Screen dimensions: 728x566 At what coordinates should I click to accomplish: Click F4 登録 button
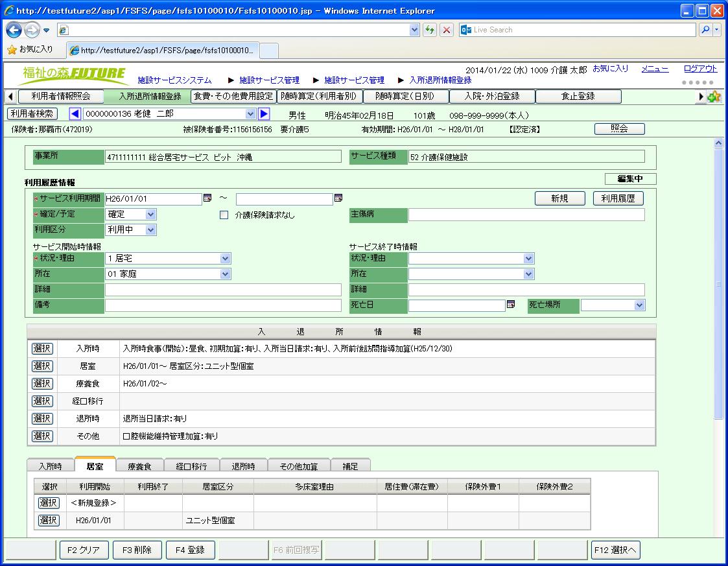click(190, 550)
